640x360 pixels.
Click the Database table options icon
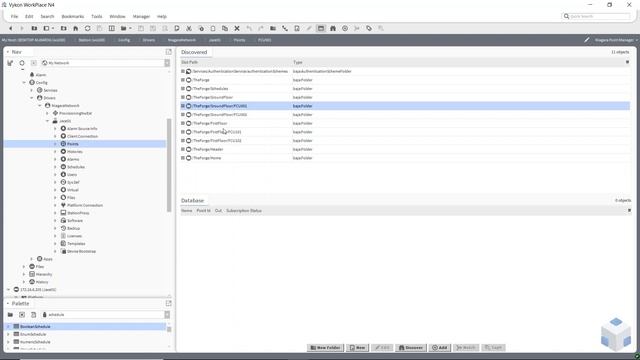tap(629, 211)
